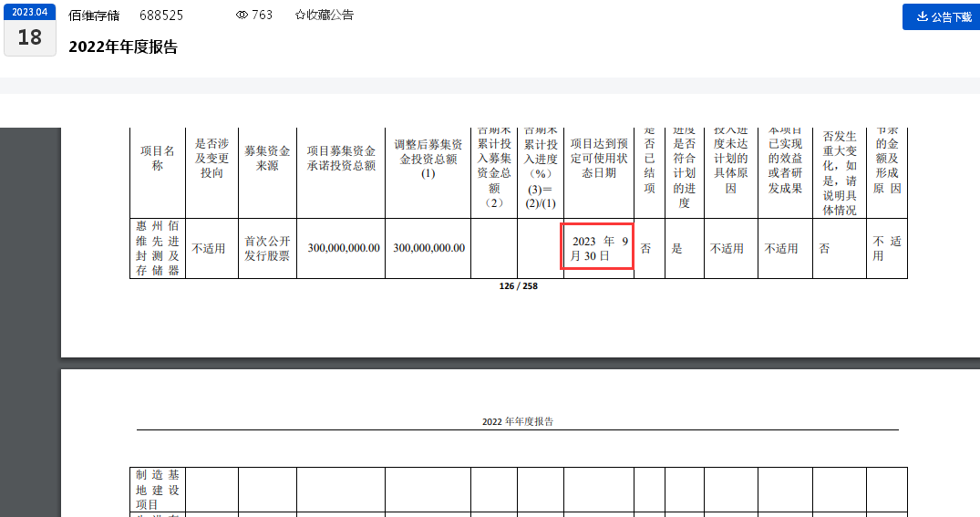This screenshot has width=980, height=517.
Task: Click the page number 126 / 258
Action: click(x=518, y=286)
